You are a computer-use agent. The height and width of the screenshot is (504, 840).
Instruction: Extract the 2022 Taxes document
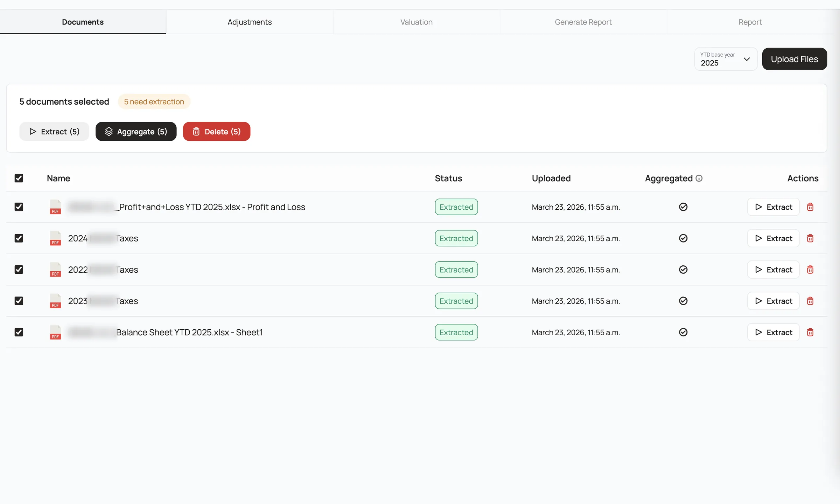pos(773,269)
